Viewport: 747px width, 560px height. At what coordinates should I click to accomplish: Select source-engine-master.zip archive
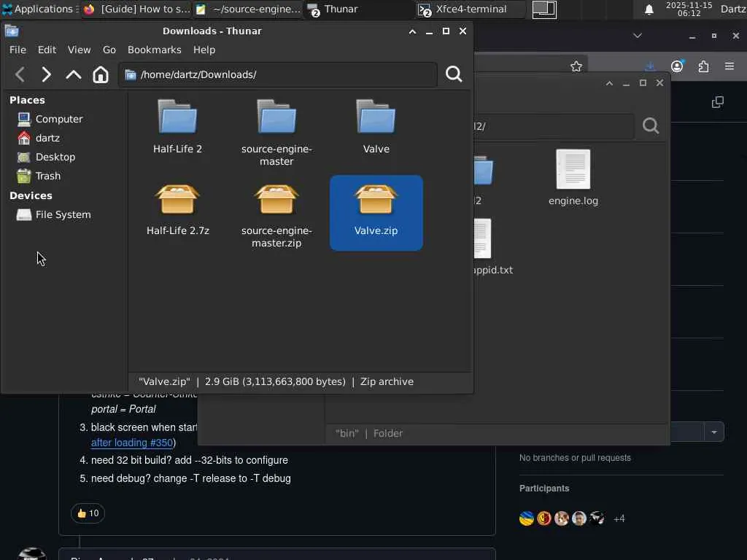pos(276,199)
